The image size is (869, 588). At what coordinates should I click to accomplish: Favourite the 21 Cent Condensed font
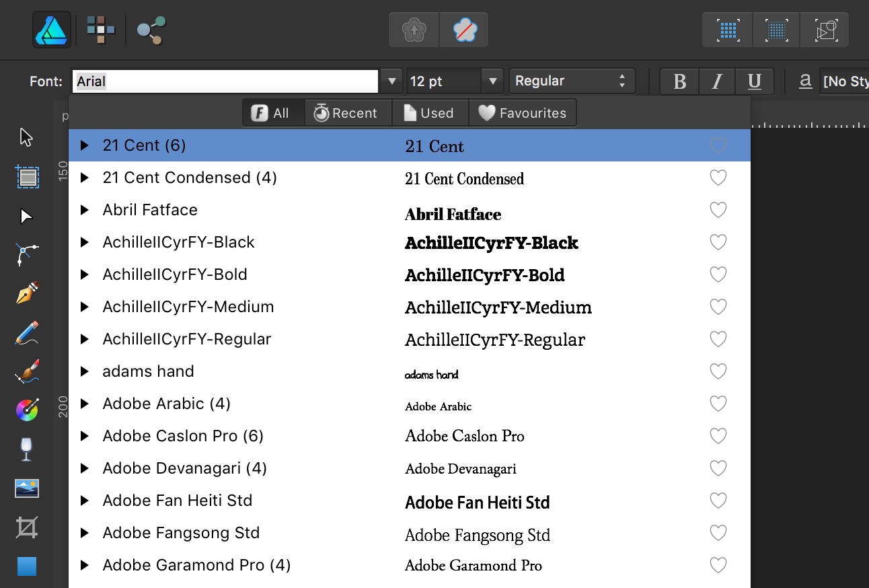click(x=718, y=178)
